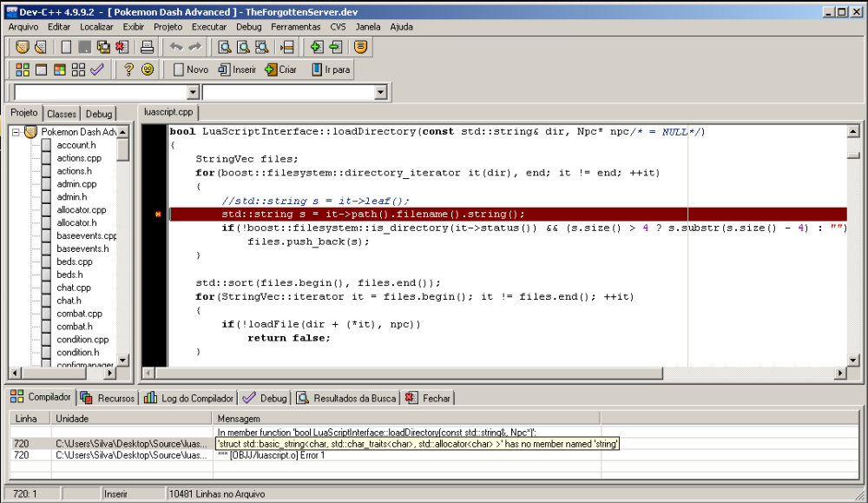This screenshot has width=868, height=503.
Task: Open the first class browser dropdown
Action: (193, 92)
